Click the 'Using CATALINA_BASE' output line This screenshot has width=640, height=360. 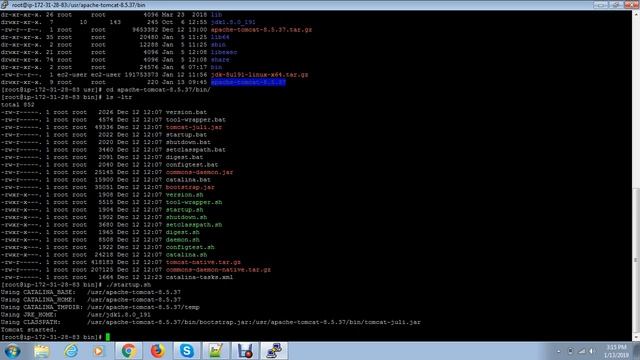[91, 292]
